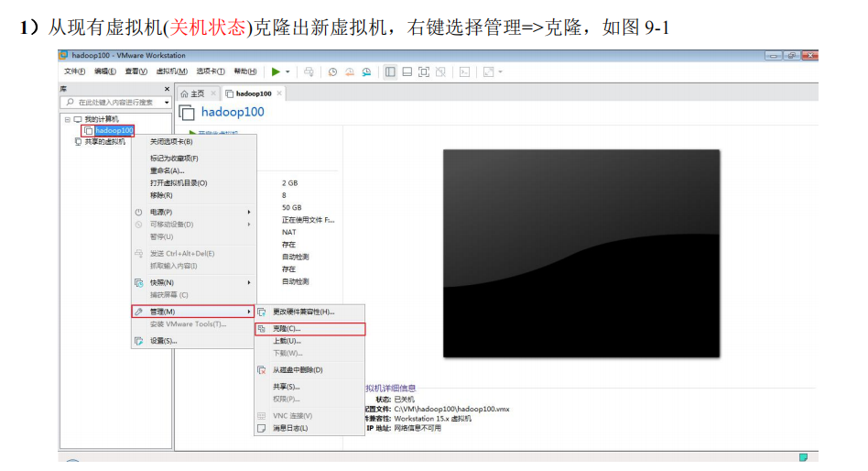Choose 关闭选项卡(B) in the context menu

coord(193,142)
